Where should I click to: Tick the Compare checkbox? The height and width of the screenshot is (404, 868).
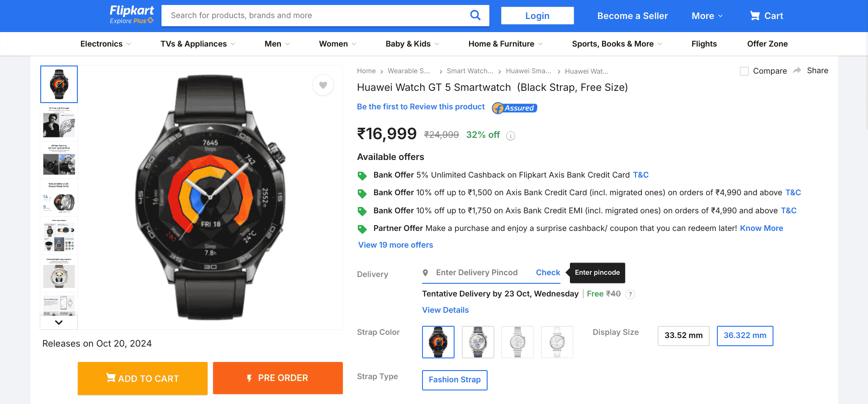pos(744,71)
